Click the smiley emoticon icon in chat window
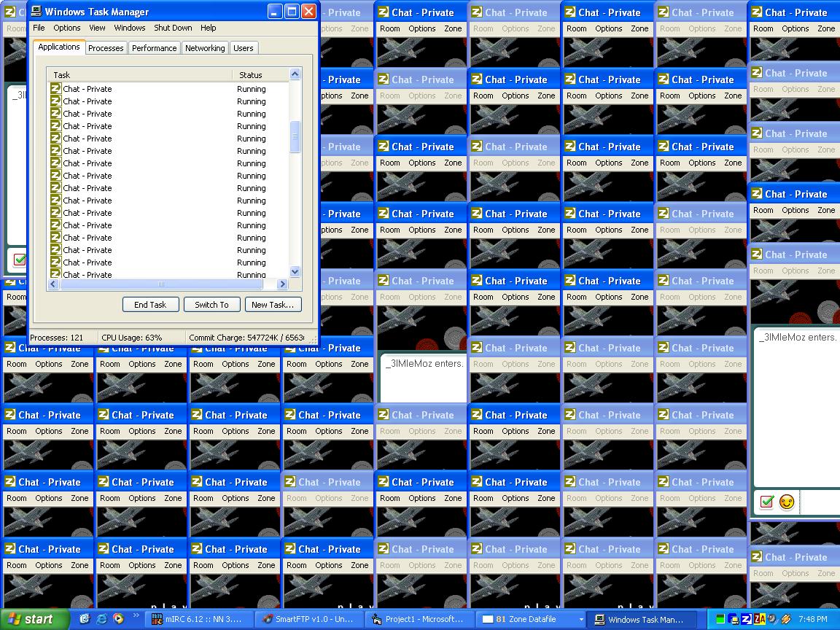Screen dimensions: 840x630 click(787, 502)
